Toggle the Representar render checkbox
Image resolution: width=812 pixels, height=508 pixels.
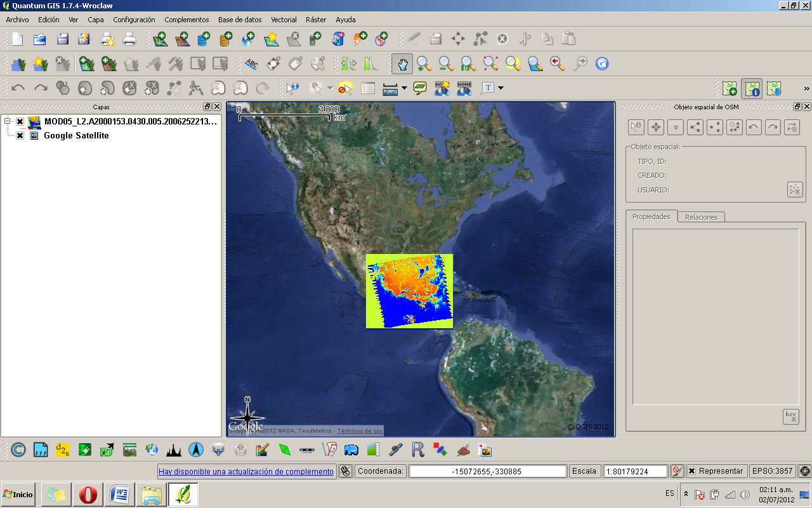click(x=691, y=471)
